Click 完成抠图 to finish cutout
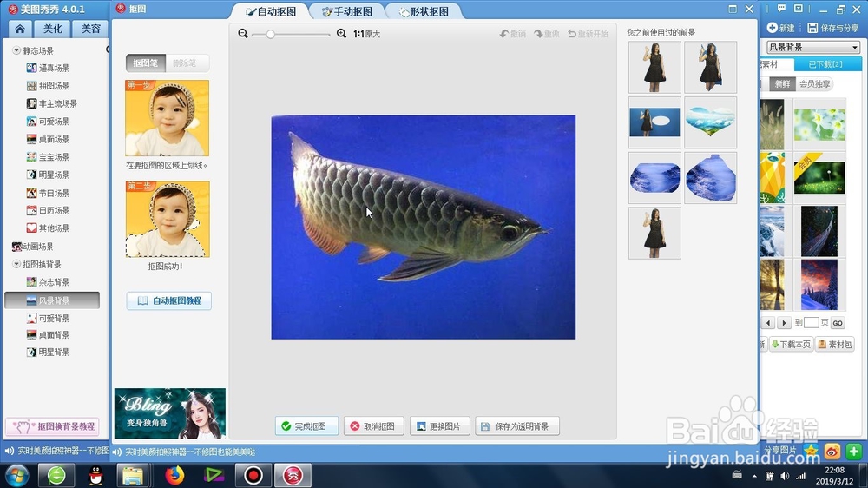The height and width of the screenshot is (488, 868). coord(306,426)
